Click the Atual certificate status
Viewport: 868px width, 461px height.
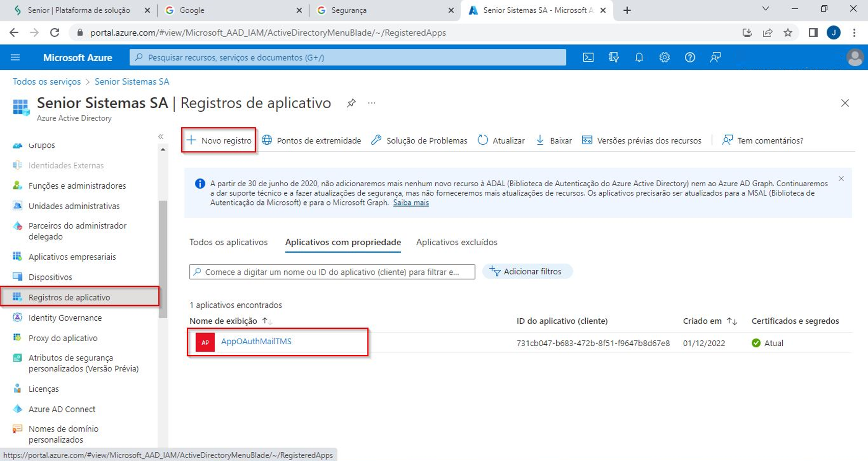767,343
